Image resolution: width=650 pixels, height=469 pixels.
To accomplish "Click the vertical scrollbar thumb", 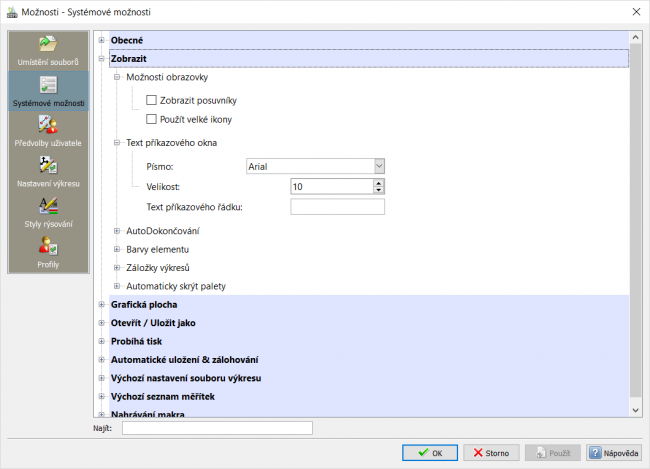I will (635, 219).
